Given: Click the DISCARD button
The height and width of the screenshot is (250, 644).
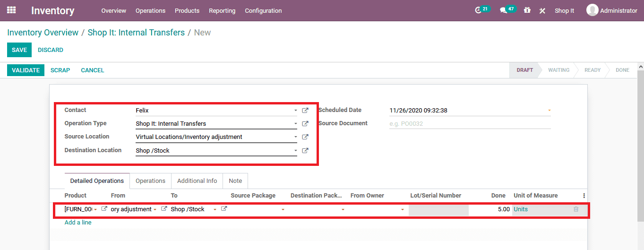Looking at the screenshot, I should (51, 50).
